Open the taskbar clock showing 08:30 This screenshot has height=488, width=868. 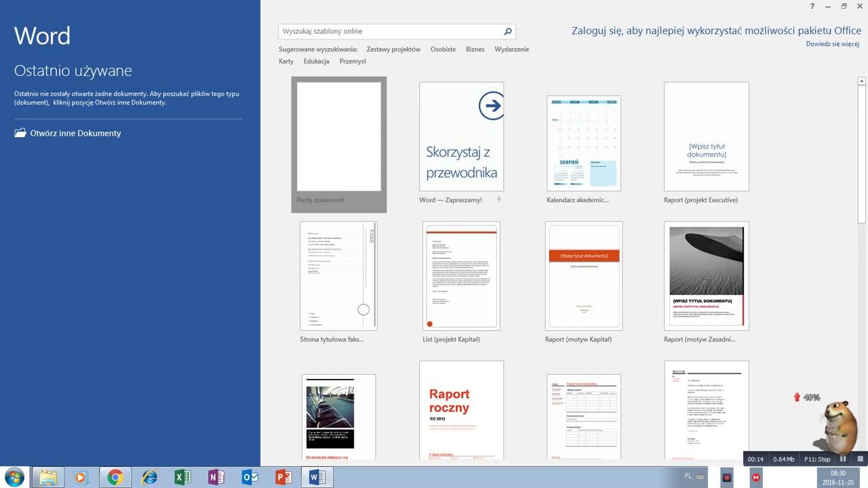[x=838, y=477]
